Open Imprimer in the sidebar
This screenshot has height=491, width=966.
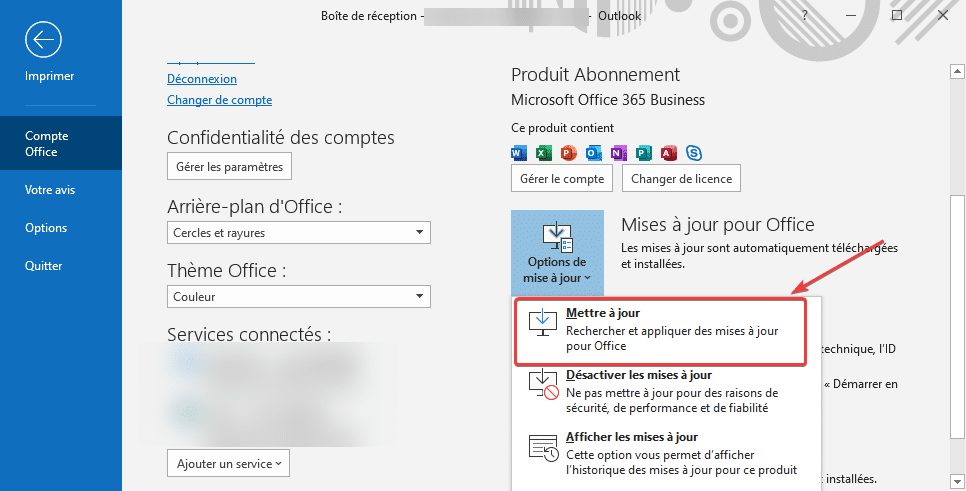point(49,76)
